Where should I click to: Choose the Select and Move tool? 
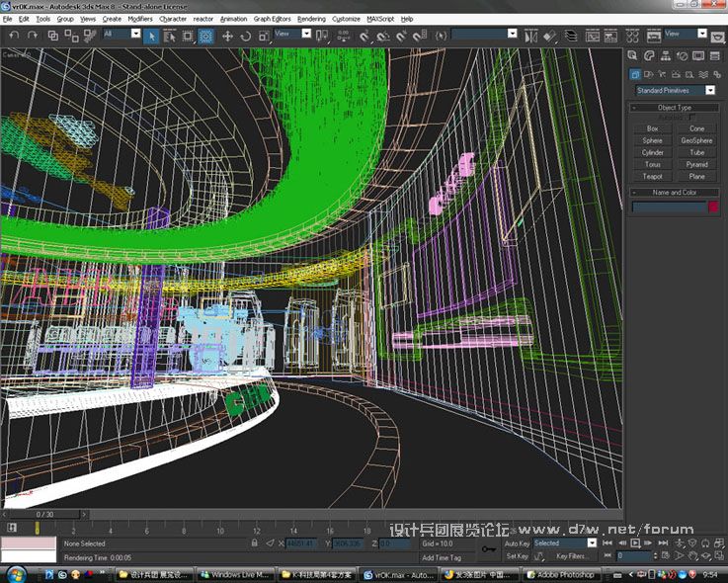click(227, 36)
